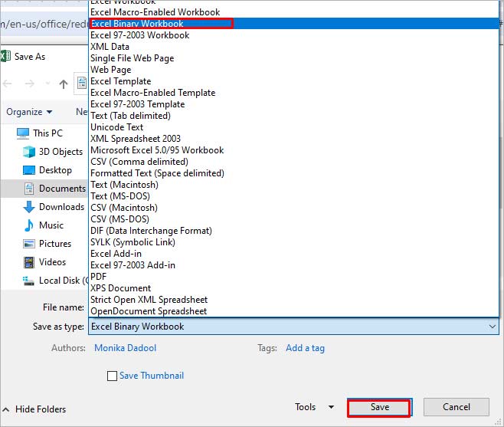Image resolution: width=504 pixels, height=427 pixels.
Task: Open Music folder in sidebar
Action: (x=44, y=225)
